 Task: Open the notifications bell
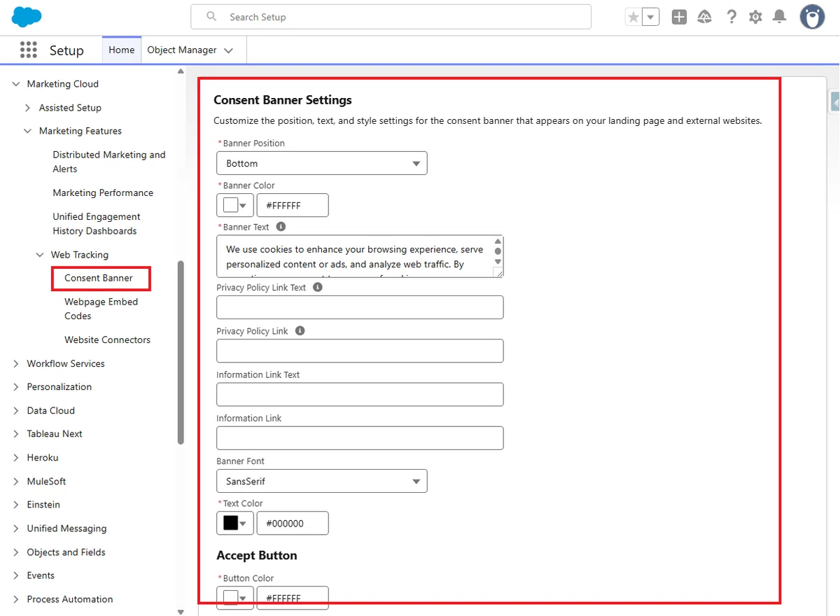(x=779, y=17)
